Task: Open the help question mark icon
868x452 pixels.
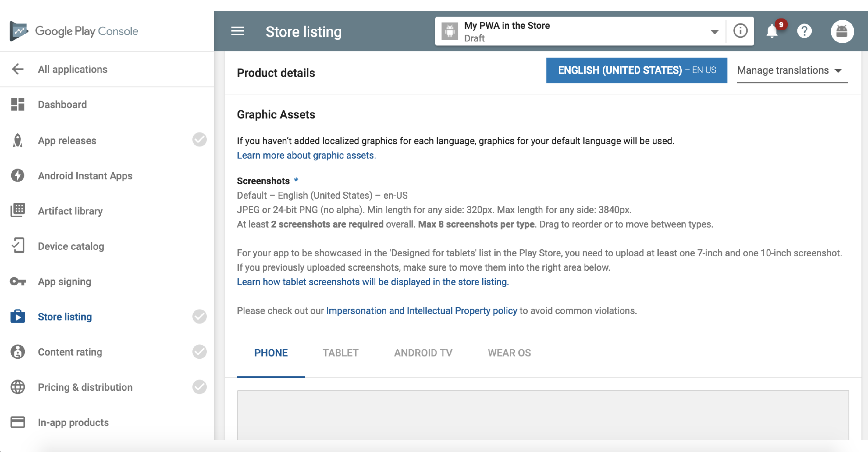Action: [x=804, y=31]
